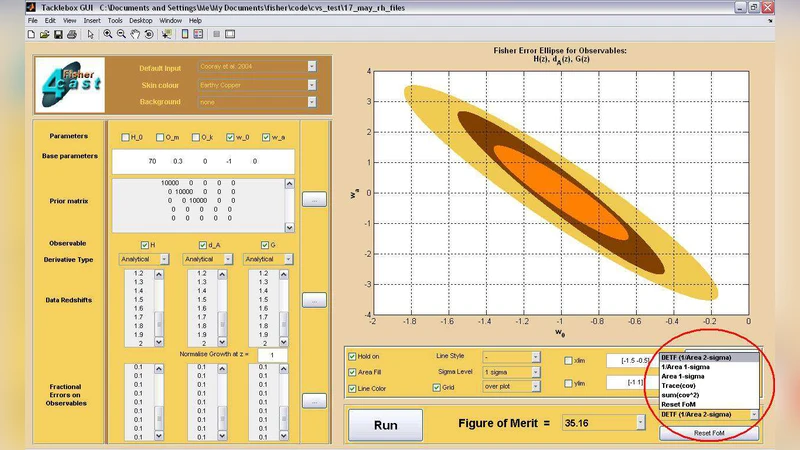800x450 pixels.
Task: Select the Edit Plot arrow tool
Action: click(90, 34)
